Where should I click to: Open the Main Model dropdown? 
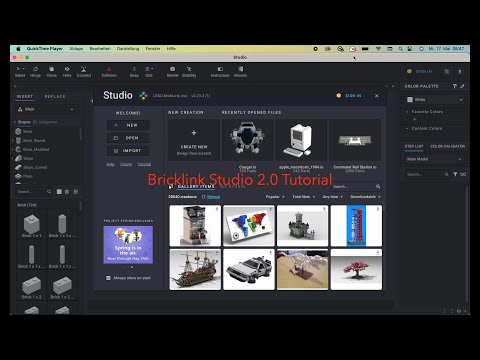(x=434, y=159)
